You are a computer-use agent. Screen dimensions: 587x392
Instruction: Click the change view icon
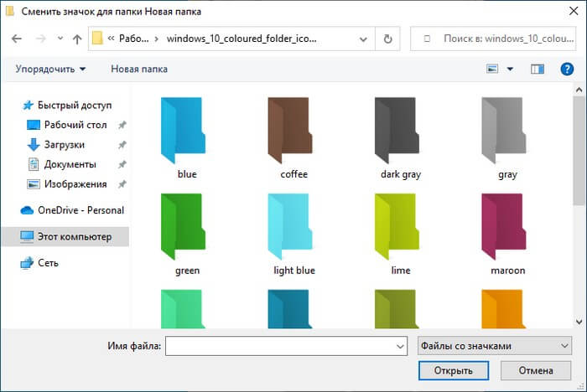click(x=492, y=70)
